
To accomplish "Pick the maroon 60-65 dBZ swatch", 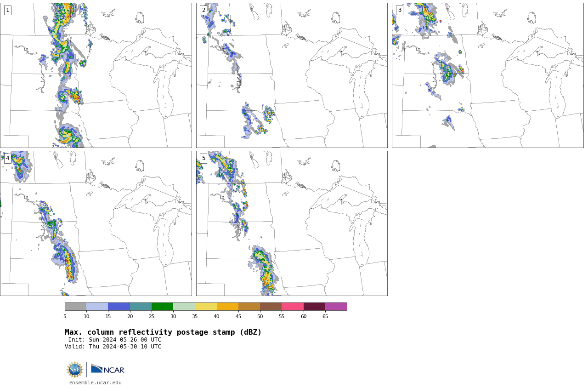I will click(x=314, y=307).
